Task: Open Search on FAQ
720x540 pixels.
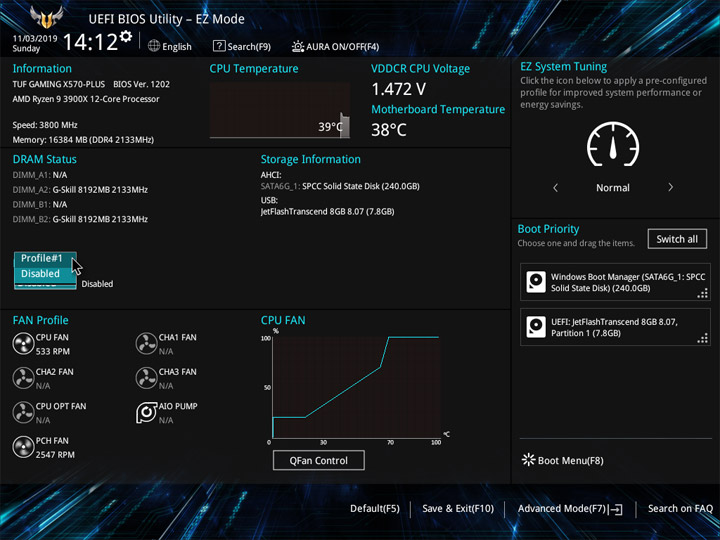Action: [x=680, y=509]
